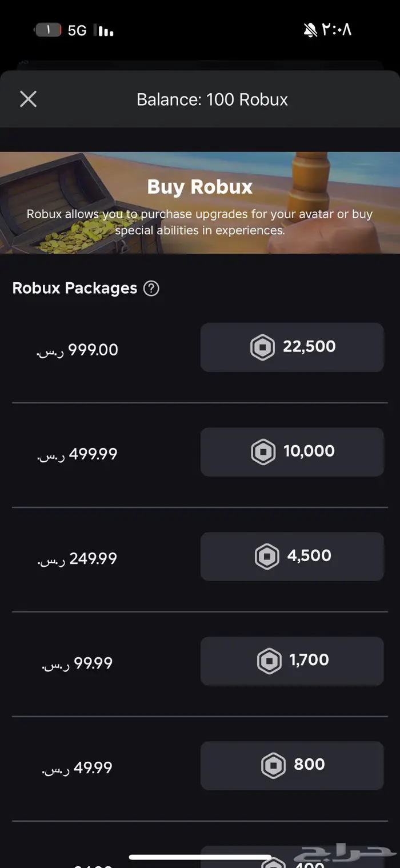Tap the Robux icon beside 800
Image resolution: width=400 pixels, height=868 pixels.
click(273, 766)
